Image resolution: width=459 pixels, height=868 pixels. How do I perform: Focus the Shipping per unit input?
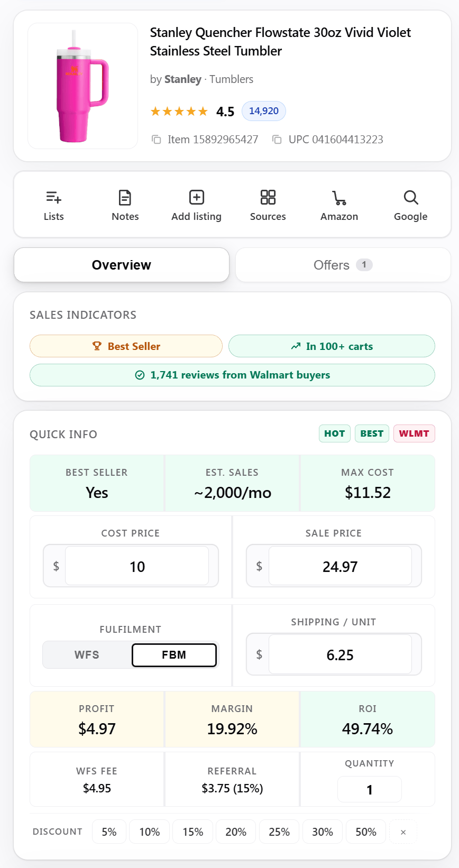point(340,655)
